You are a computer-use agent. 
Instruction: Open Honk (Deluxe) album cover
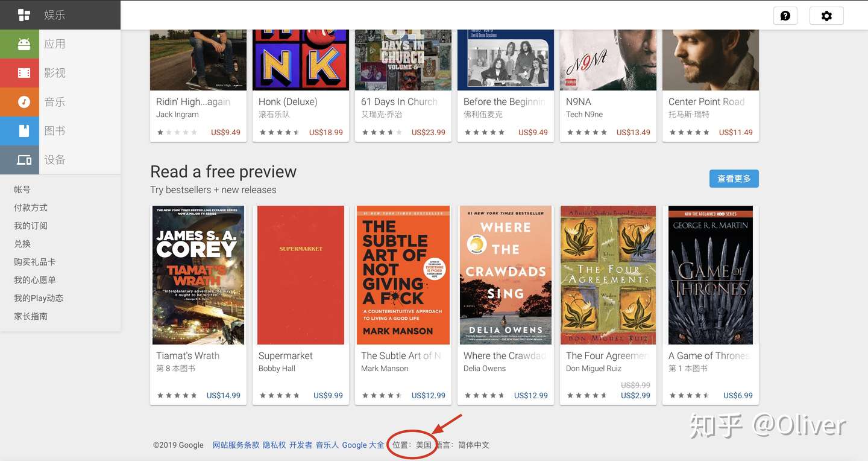301,60
